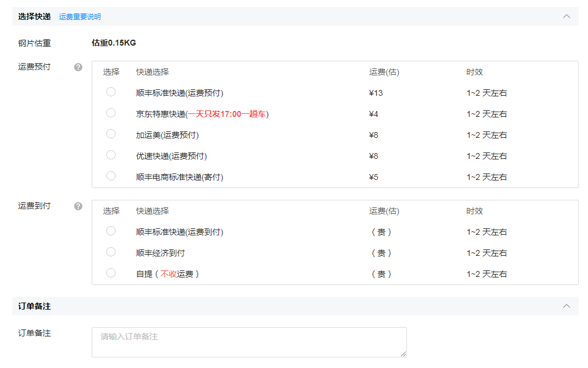Collapse the 订单备注 section chevron

566,306
